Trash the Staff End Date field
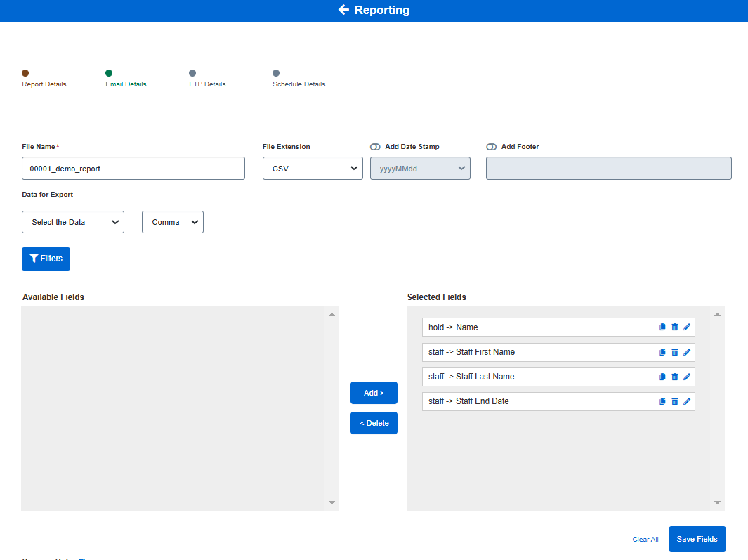748x560 pixels. coord(674,401)
